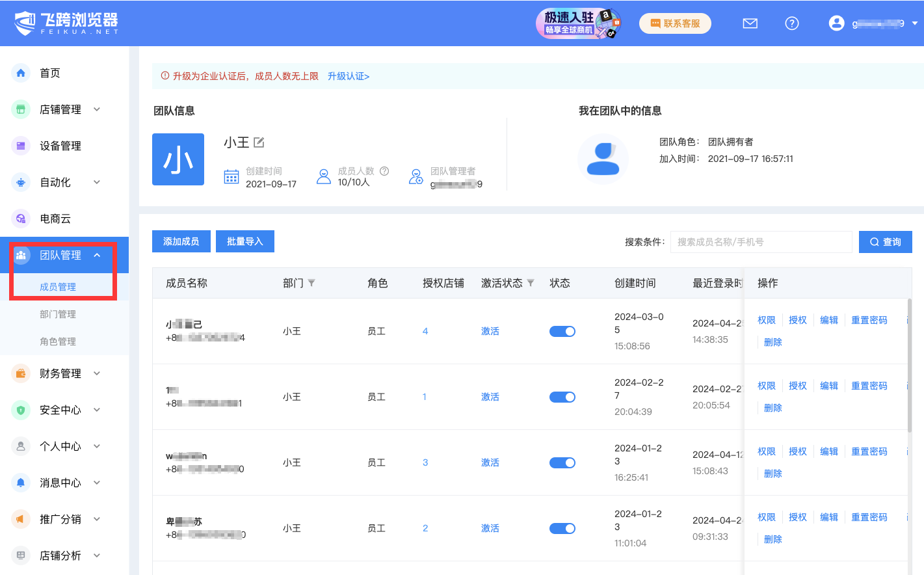This screenshot has height=575, width=924.
Task: Click the filter icon on 激活状态 column
Action: point(531,283)
